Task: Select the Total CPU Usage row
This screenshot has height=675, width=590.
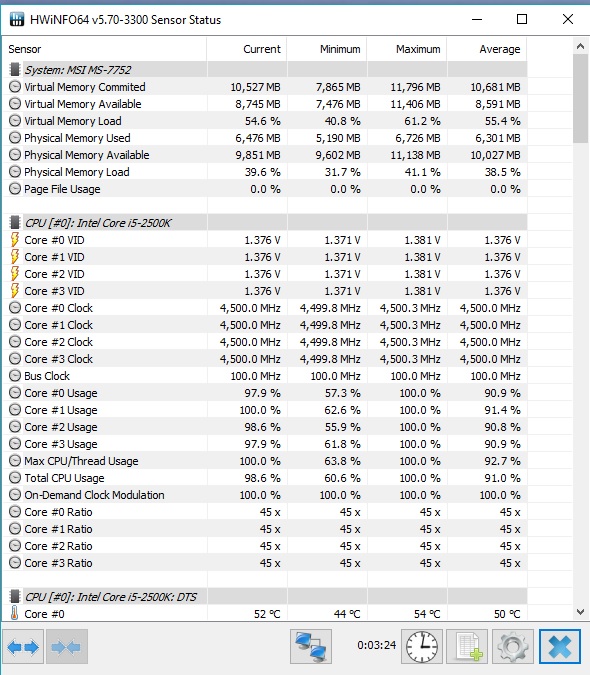Action: (x=265, y=478)
